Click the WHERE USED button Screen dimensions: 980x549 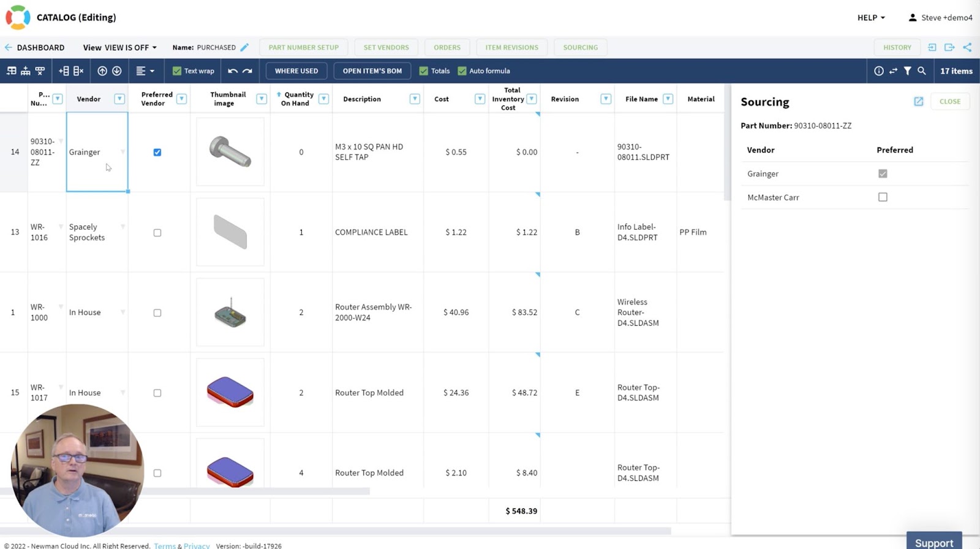[296, 71]
